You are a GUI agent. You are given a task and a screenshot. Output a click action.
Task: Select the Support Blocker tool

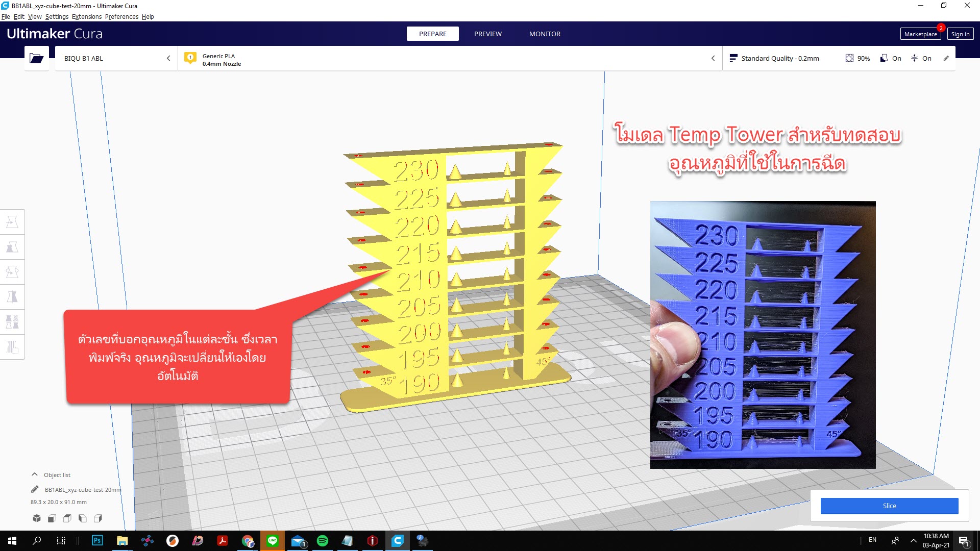click(12, 347)
